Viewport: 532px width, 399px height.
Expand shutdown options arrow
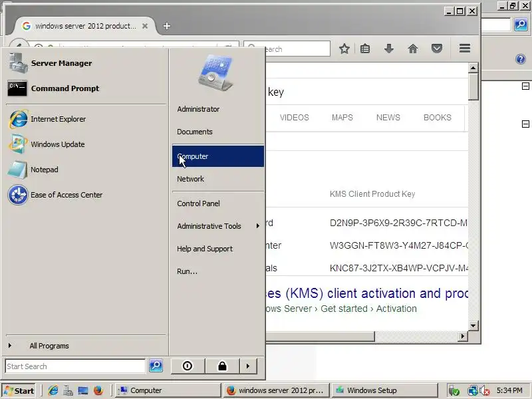tap(248, 366)
